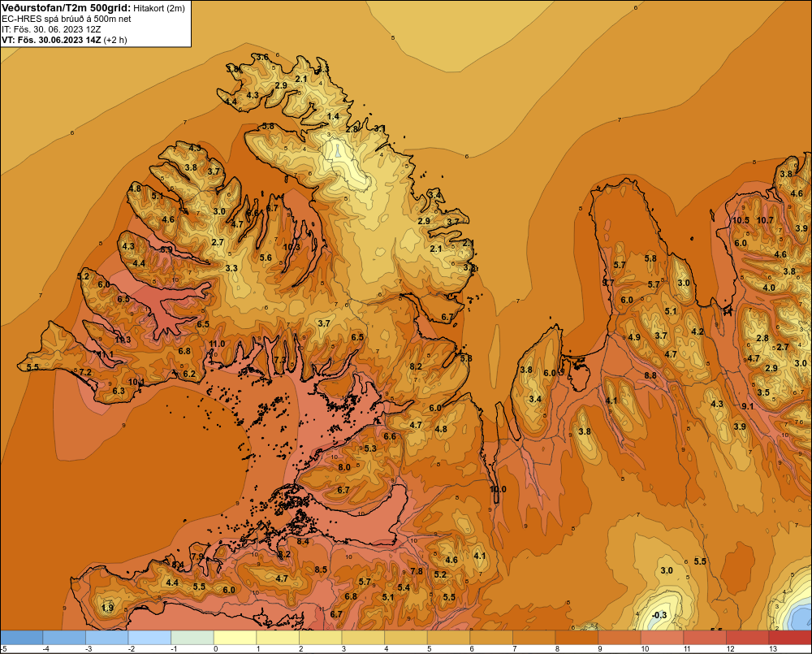The width and height of the screenshot is (812, 654).
Task: Click the "1.4" temperature label
Action: [333, 116]
